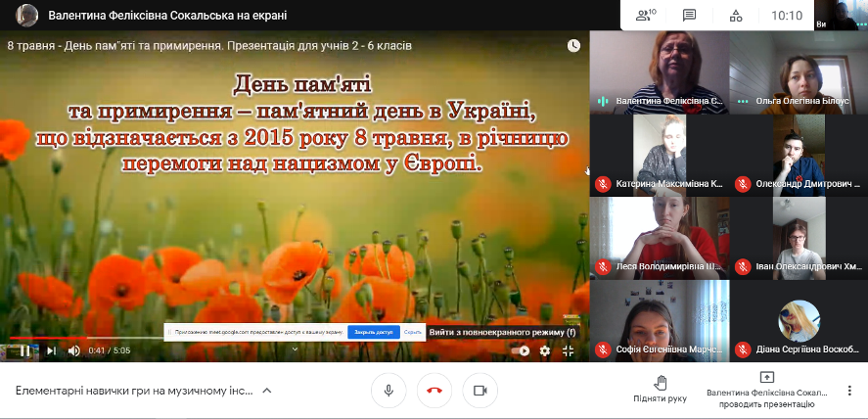This screenshot has width=868, height=419.
Task: Click speaking indicator on Валентина's tile
Action: pyautogui.click(x=603, y=101)
